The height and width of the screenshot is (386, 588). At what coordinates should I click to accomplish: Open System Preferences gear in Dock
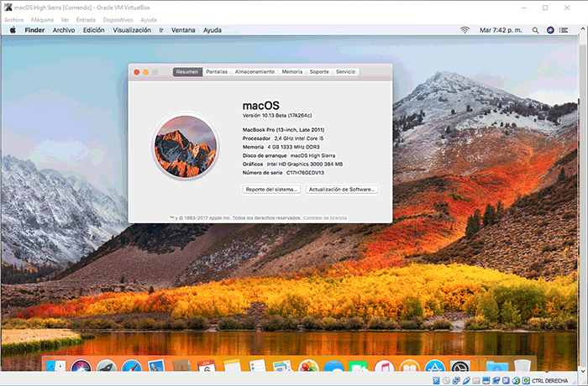click(x=460, y=366)
